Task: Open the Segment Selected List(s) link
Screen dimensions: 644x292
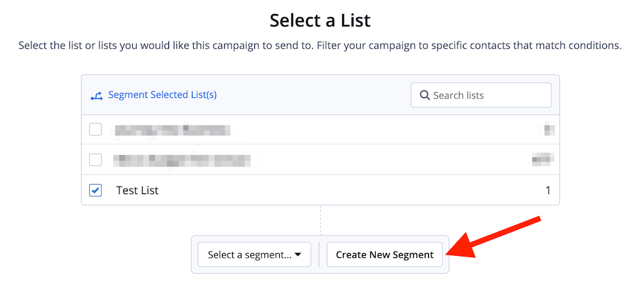Action: point(162,95)
